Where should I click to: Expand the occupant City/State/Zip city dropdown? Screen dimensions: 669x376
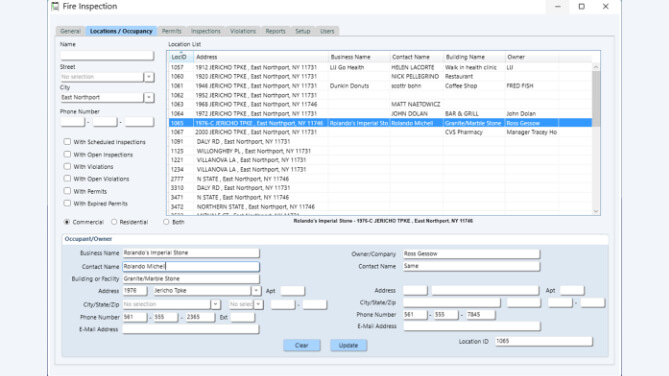coord(215,304)
